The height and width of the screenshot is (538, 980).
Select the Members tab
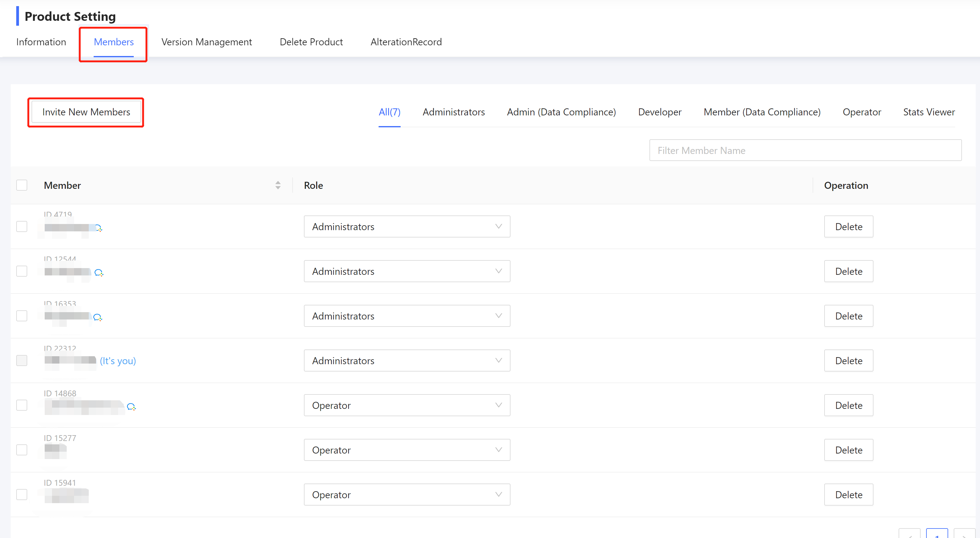(x=114, y=42)
